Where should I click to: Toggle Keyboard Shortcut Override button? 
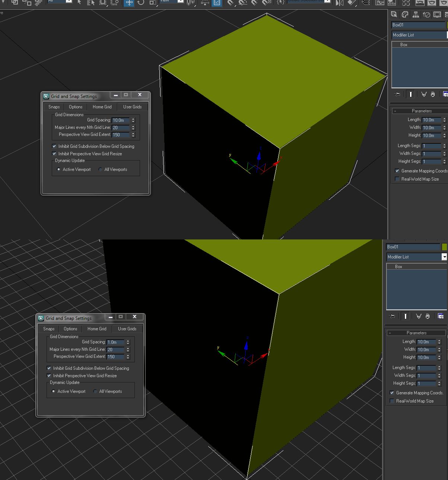coord(217,3)
